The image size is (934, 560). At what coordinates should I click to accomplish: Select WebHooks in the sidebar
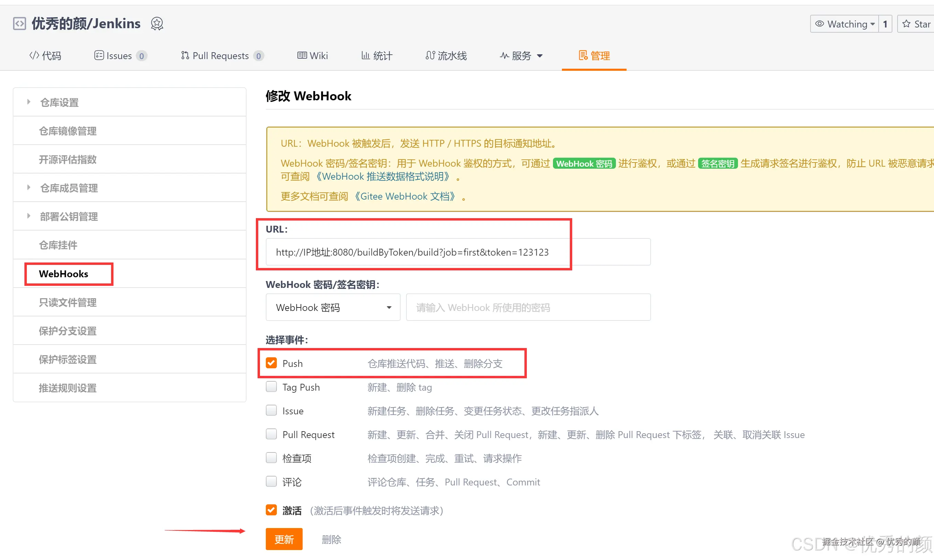[64, 274]
